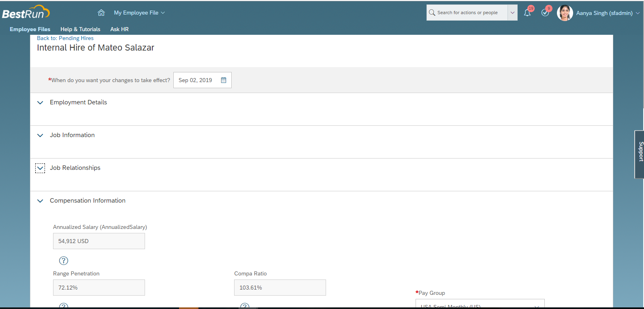Click the Annualized Salary 54,912 USD field
This screenshot has width=644, height=309.
point(99,241)
